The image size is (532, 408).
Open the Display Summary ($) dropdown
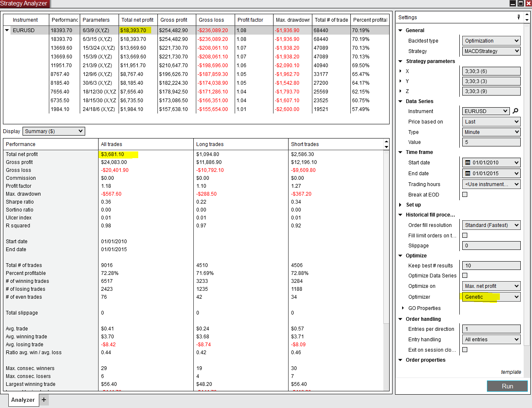[53, 131]
